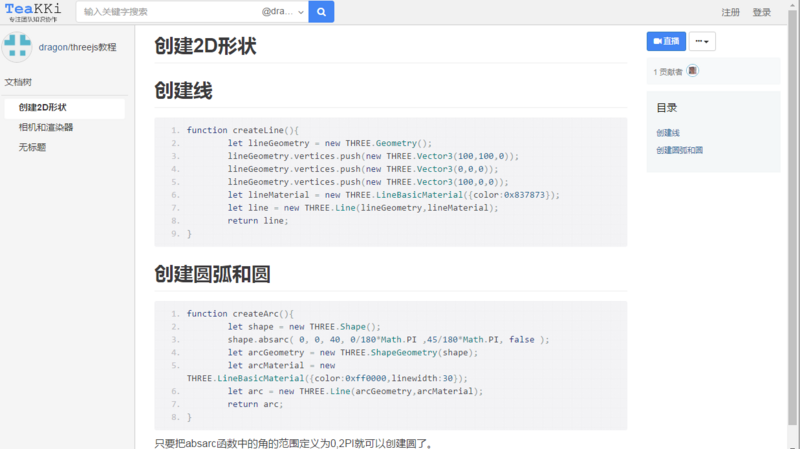Select 创建2D形状 in document tree
The height and width of the screenshot is (449, 800).
pyautogui.click(x=42, y=107)
